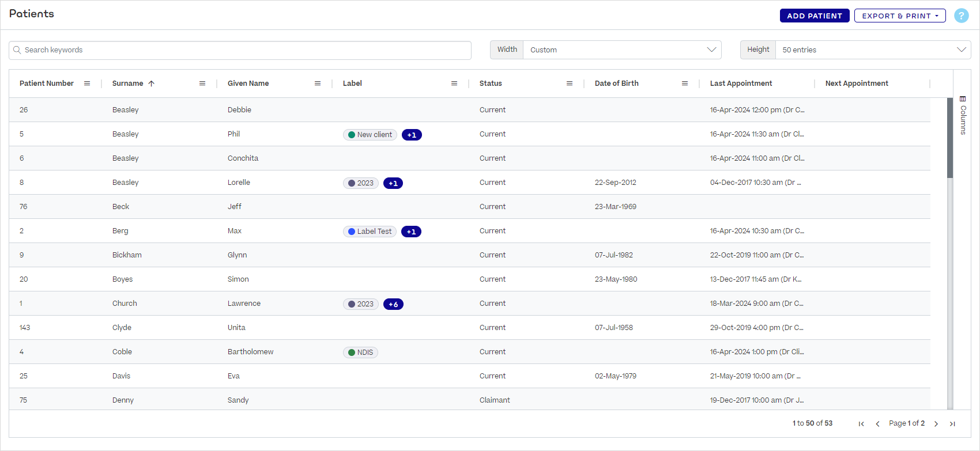The image size is (980, 451).
Task: Toggle Surname sort order header
Action: (128, 84)
